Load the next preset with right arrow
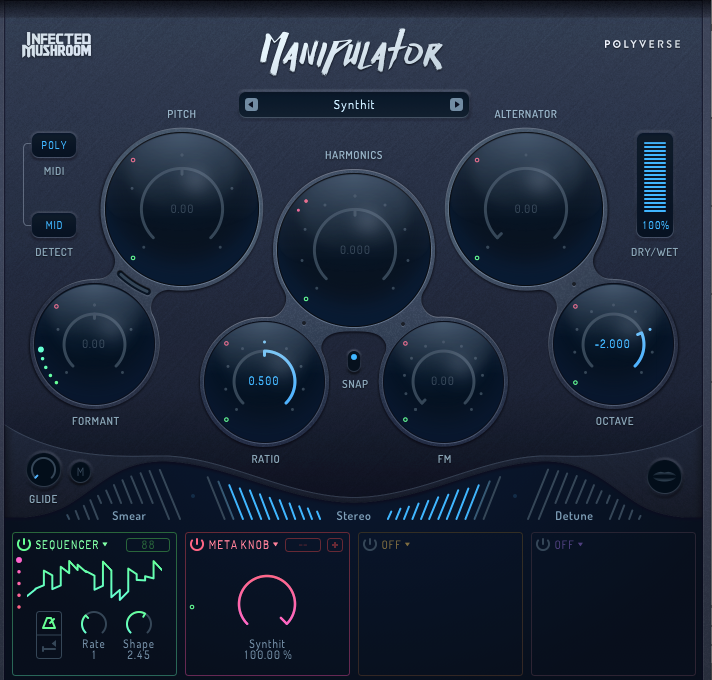 (456, 105)
